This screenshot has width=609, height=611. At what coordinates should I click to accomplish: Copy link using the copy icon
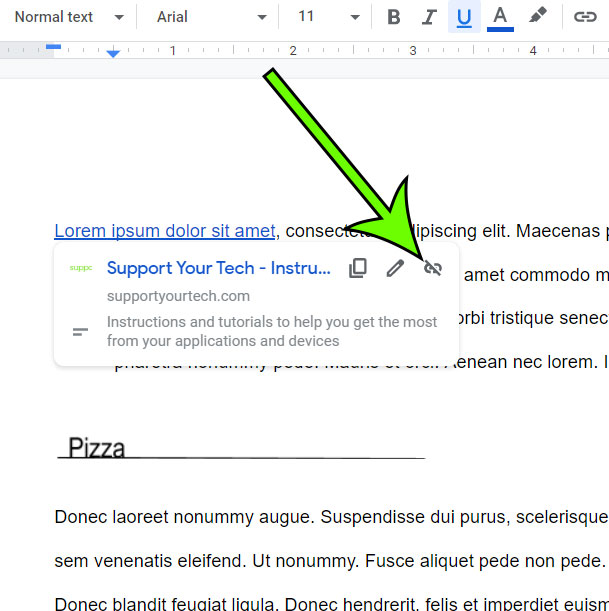358,268
